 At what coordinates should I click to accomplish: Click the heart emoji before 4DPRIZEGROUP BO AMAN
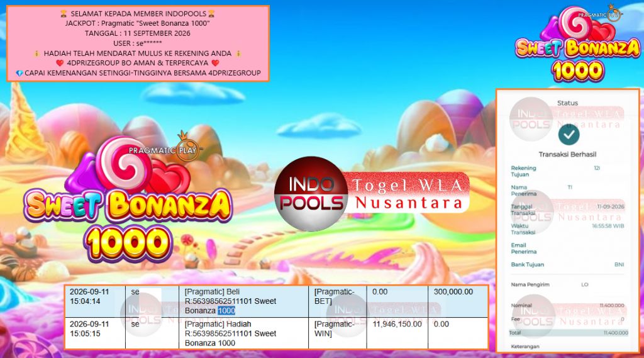click(60, 64)
